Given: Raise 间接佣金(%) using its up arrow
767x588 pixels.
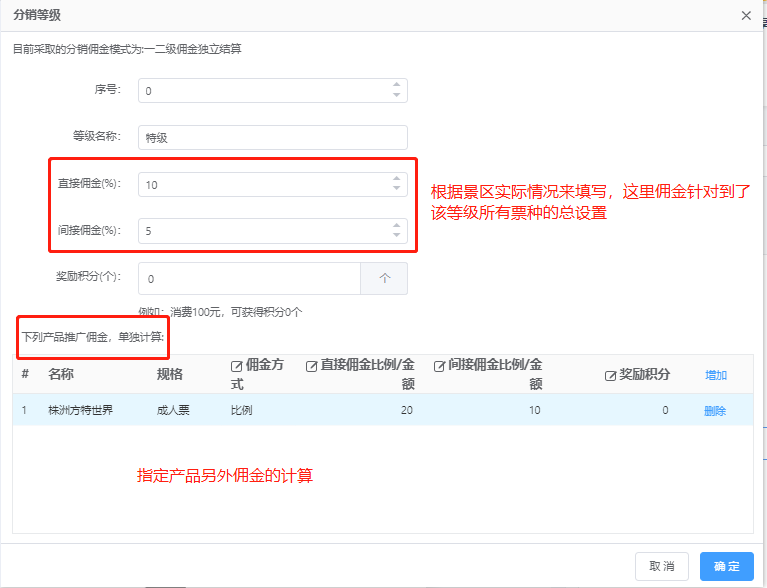Looking at the screenshot, I should click(x=397, y=225).
